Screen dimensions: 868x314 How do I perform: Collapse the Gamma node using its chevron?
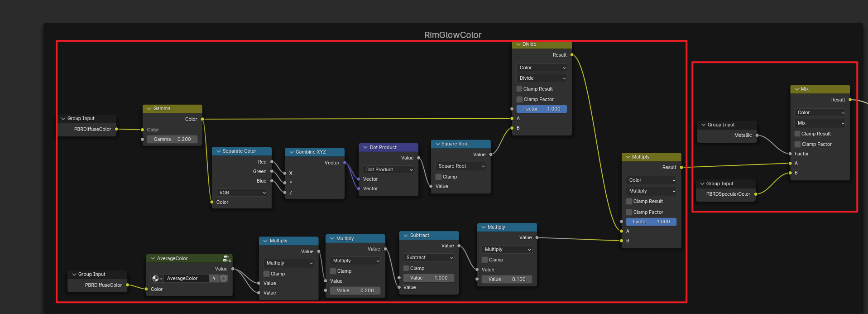[x=149, y=109]
